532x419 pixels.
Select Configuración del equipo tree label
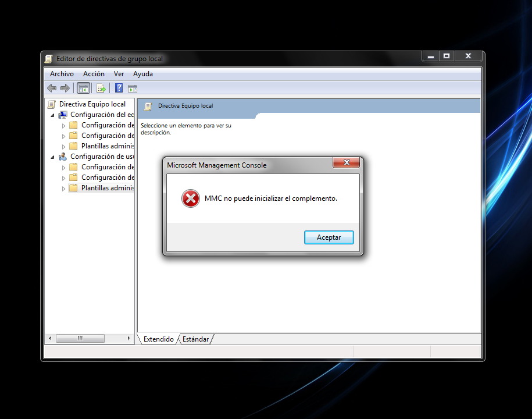102,115
